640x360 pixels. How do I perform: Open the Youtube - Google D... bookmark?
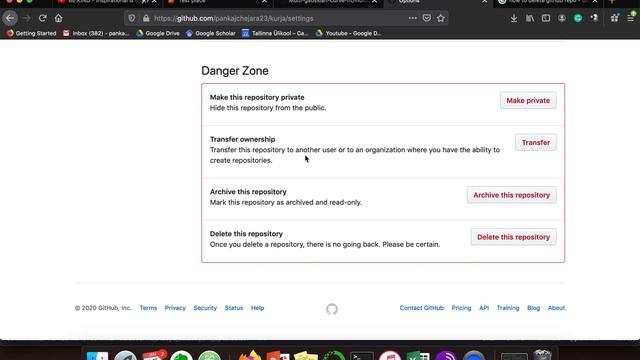(x=349, y=33)
